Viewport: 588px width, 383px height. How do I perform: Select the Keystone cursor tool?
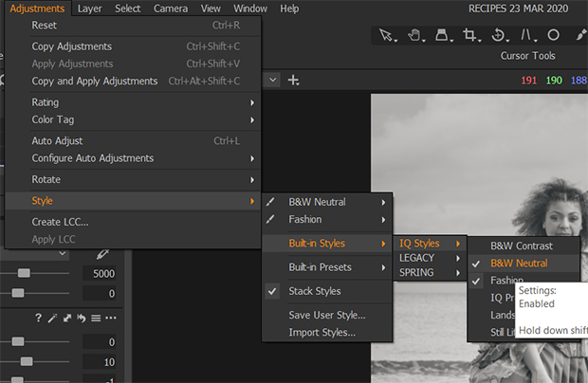[527, 35]
